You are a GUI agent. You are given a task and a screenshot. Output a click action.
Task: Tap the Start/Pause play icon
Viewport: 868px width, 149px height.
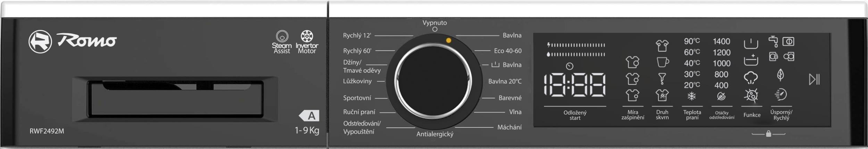[814, 79]
